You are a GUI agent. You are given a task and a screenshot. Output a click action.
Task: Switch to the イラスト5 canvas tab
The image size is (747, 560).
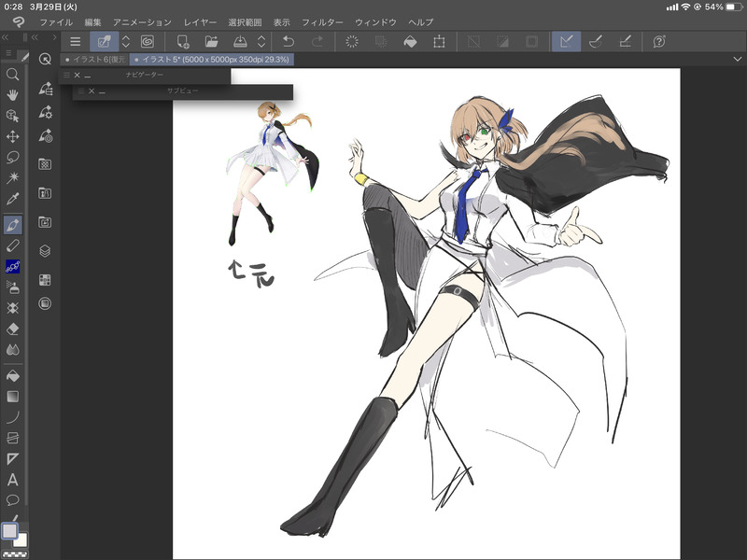coord(212,60)
